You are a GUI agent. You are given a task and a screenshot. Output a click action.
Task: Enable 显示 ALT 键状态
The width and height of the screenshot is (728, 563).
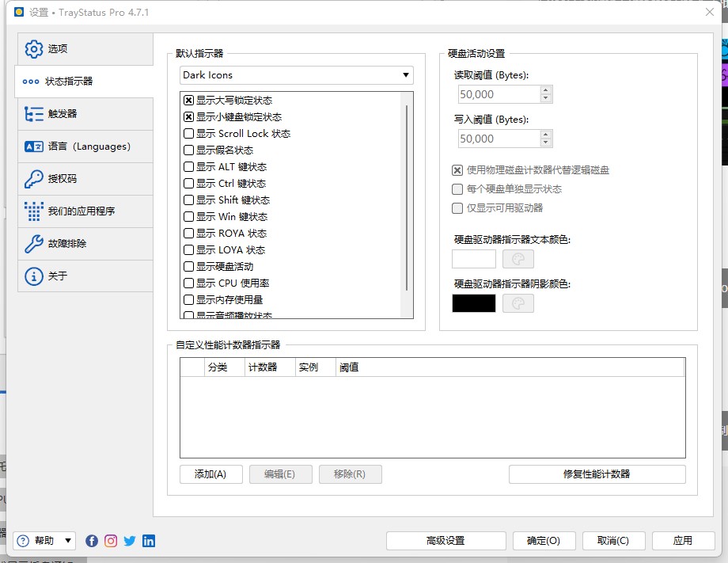(x=188, y=167)
